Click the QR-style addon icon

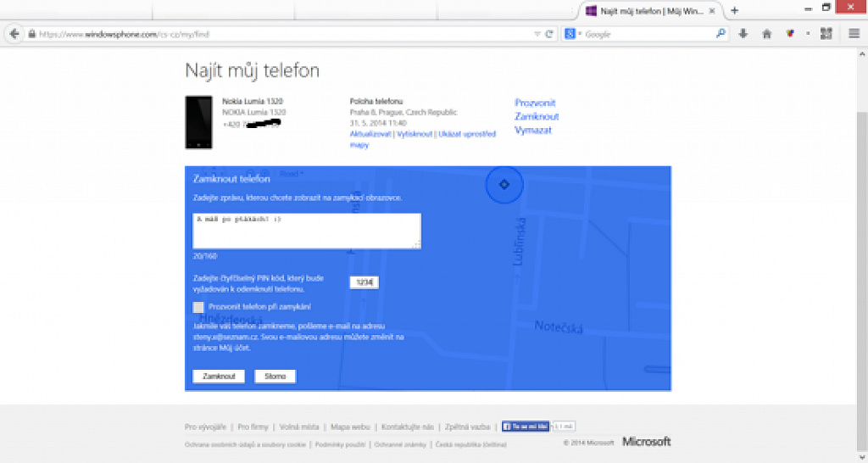(826, 34)
